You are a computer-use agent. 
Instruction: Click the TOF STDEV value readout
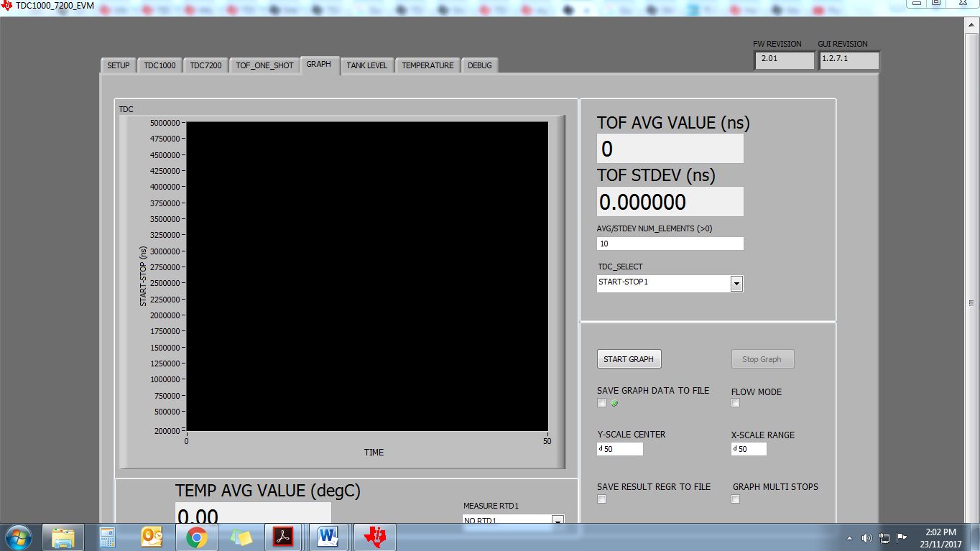click(670, 202)
